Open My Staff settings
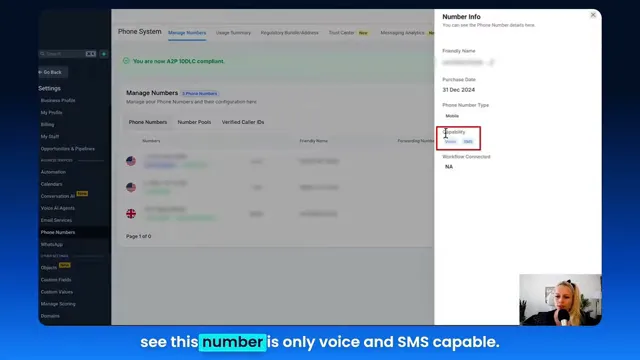The image size is (640, 360). [x=50, y=137]
